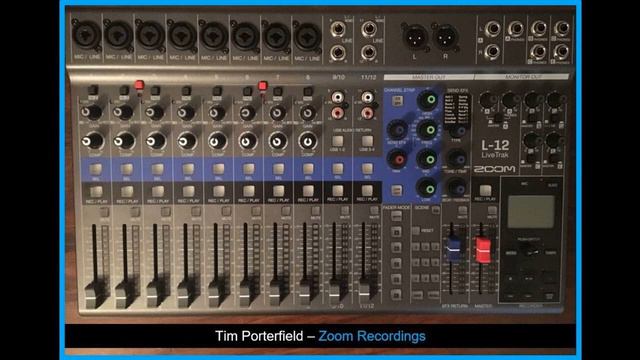Click the green EQ LOW knob

427,188
